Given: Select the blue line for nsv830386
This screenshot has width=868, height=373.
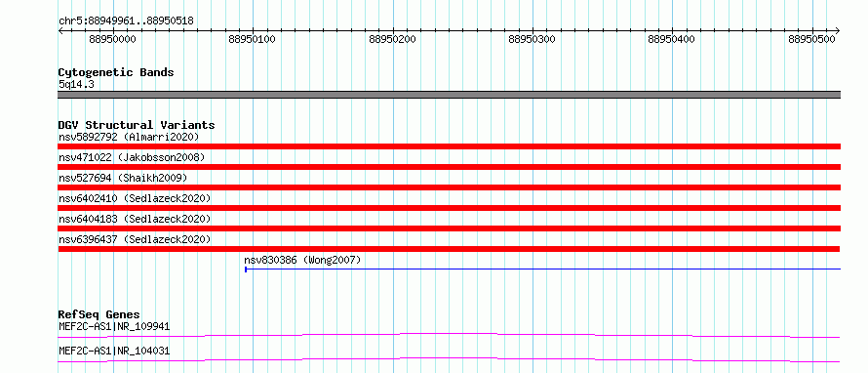Looking at the screenshot, I should coord(542,269).
